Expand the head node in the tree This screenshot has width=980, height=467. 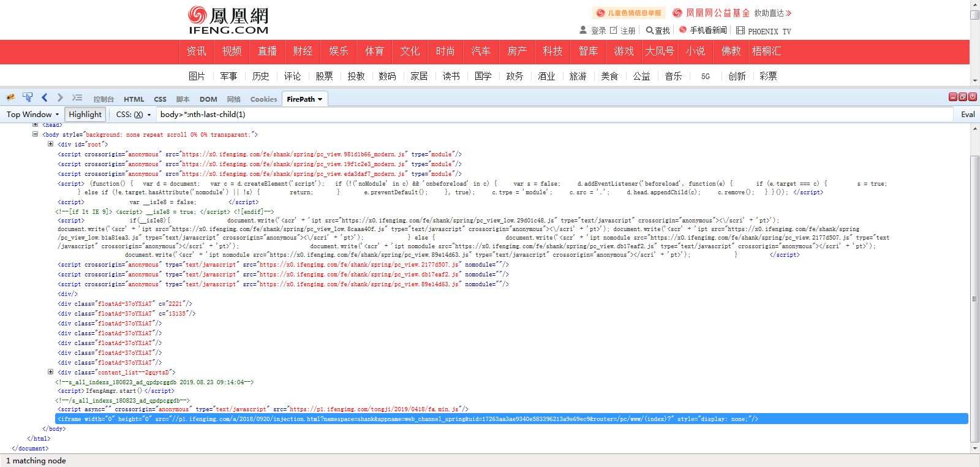tap(35, 124)
